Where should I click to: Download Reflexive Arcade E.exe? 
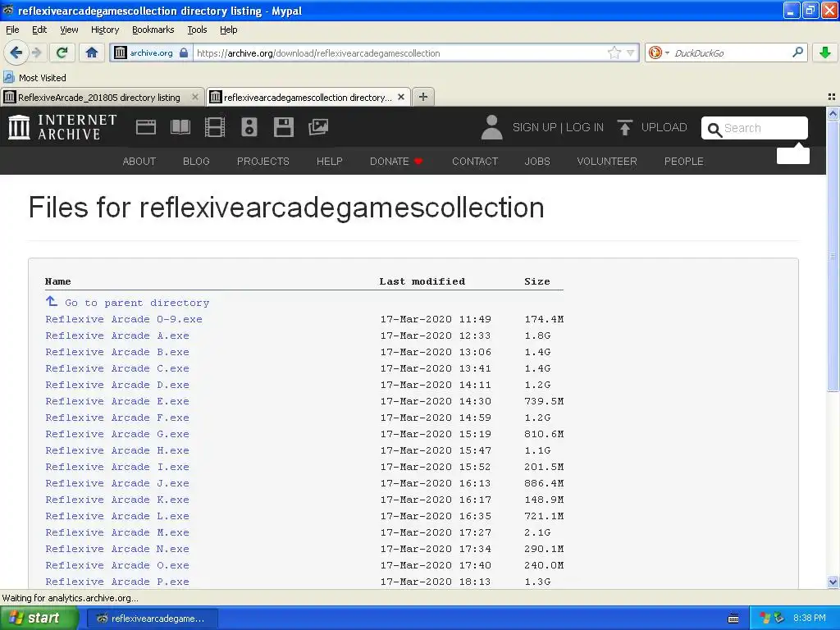click(x=117, y=401)
